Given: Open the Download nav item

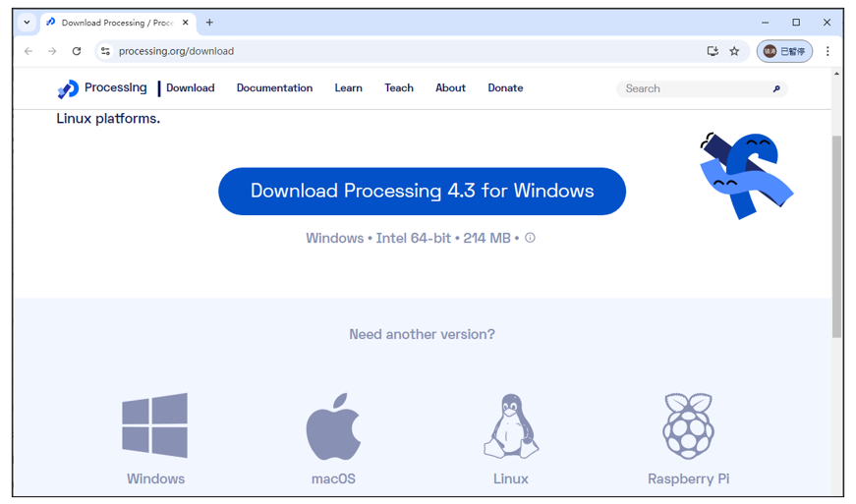Looking at the screenshot, I should coord(190,87).
